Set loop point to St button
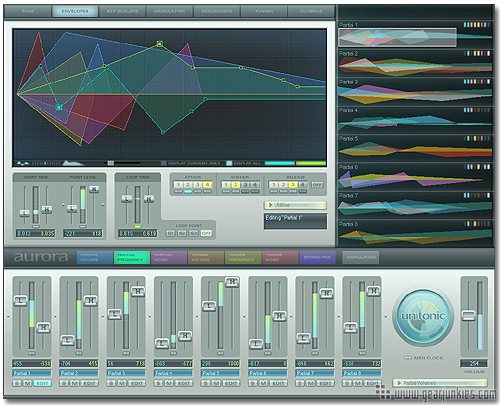 click(x=171, y=233)
